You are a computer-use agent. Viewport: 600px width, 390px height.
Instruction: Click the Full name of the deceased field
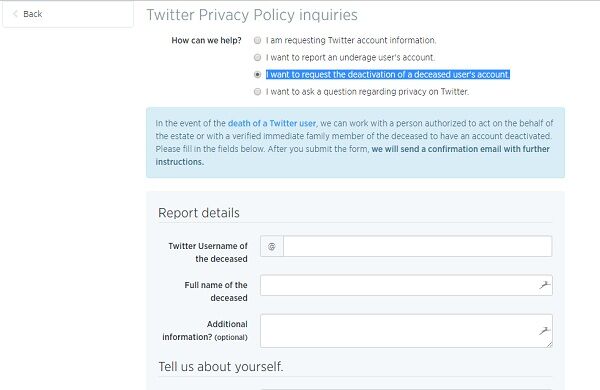click(x=406, y=285)
